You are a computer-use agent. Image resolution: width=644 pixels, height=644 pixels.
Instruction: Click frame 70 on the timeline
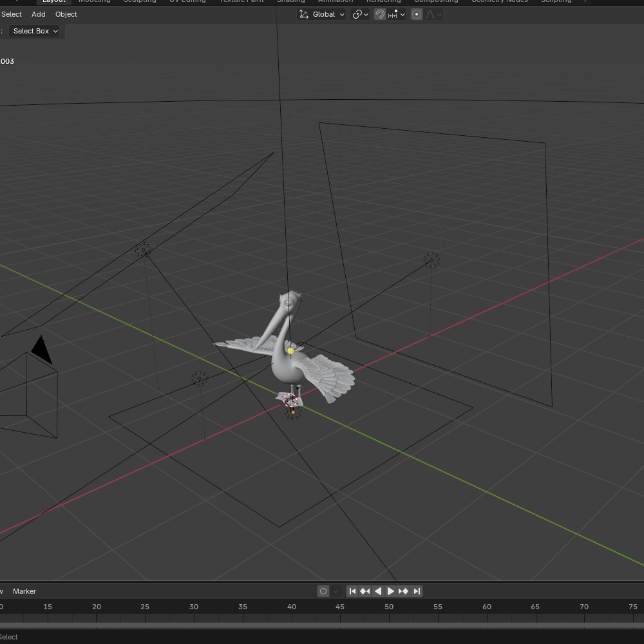tap(584, 607)
